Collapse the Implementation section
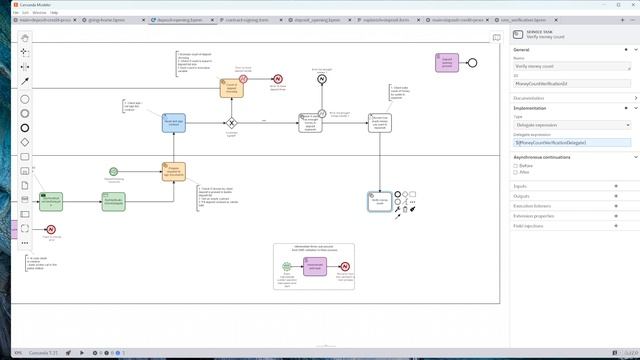 [636, 108]
